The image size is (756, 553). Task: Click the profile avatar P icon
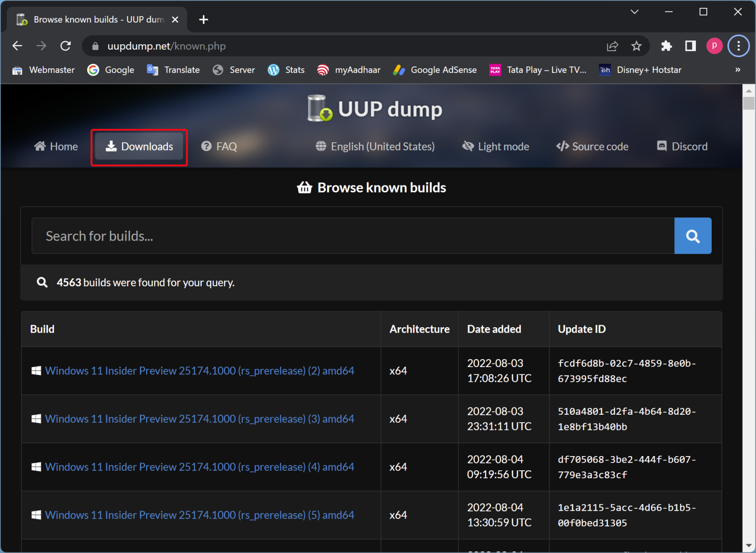714,46
